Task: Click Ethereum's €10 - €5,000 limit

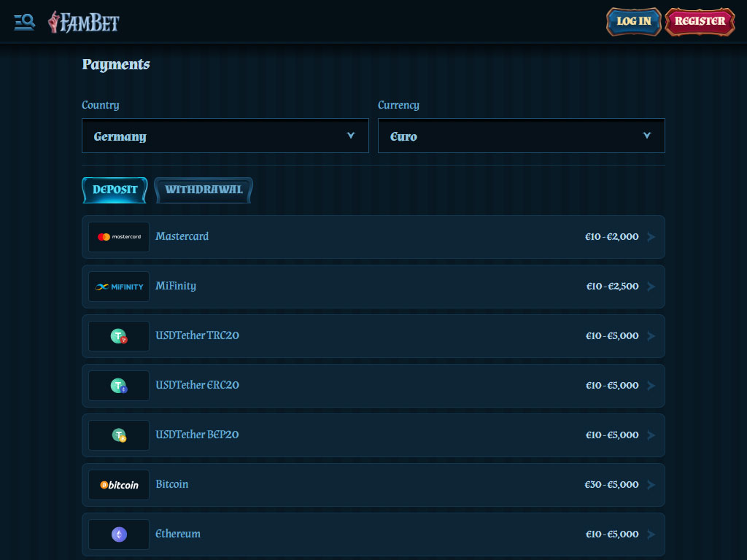Action: point(612,534)
